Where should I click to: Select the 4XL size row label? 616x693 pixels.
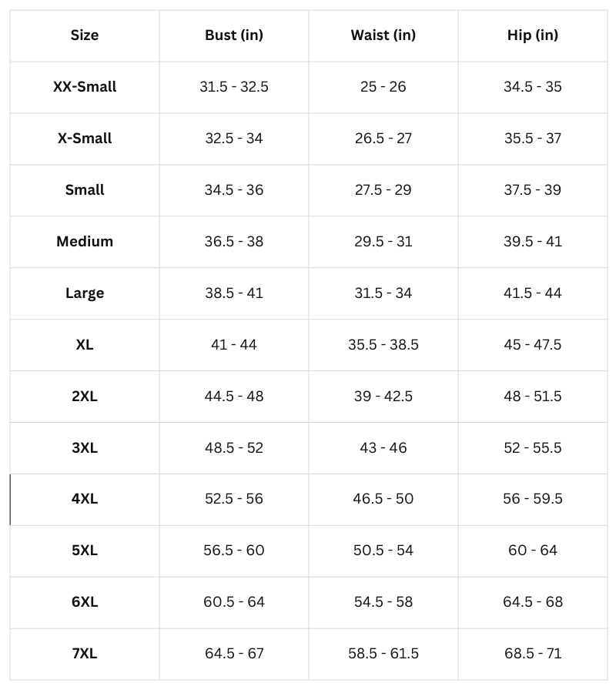point(85,498)
